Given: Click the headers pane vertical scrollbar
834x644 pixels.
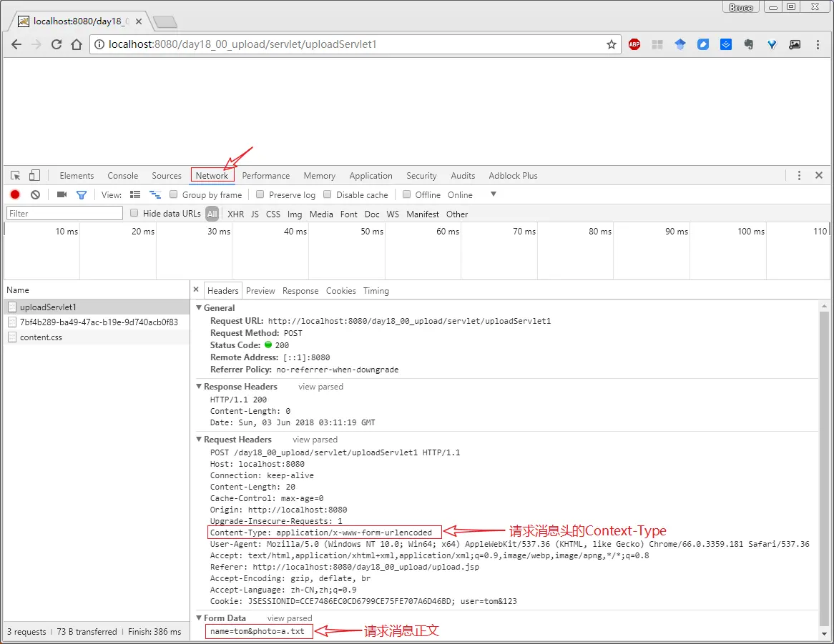Looking at the screenshot, I should point(824,469).
